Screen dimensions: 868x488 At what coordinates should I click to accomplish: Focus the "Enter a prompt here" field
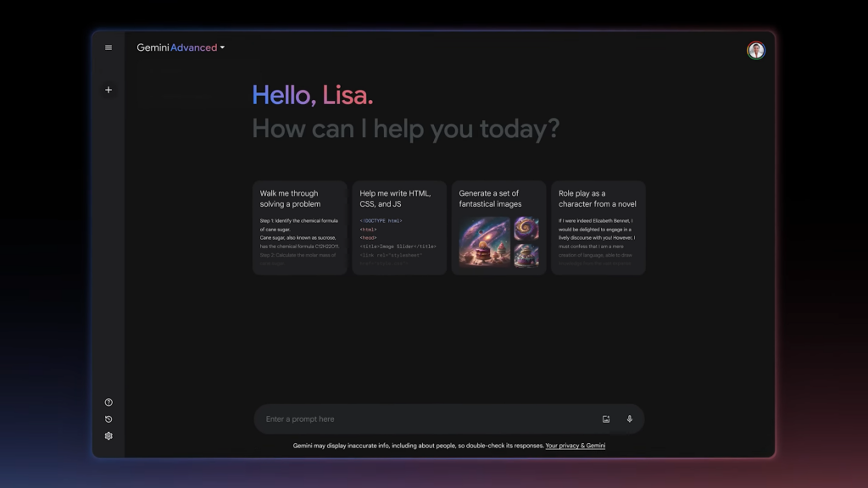pos(424,419)
